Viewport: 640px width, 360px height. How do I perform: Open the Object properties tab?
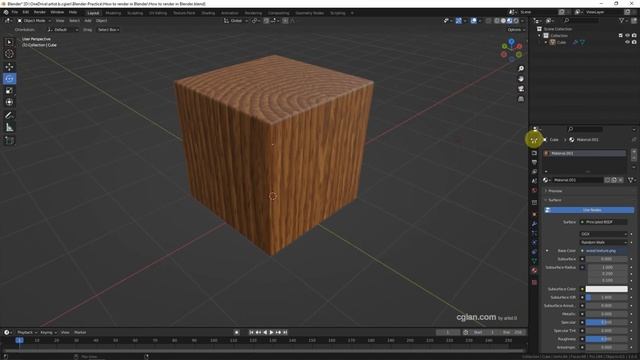coord(534,215)
